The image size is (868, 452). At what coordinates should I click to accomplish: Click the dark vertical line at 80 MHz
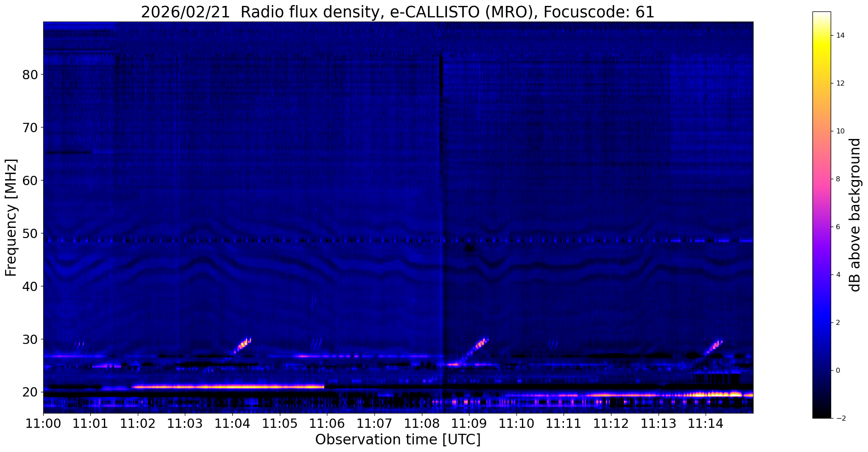(x=441, y=75)
